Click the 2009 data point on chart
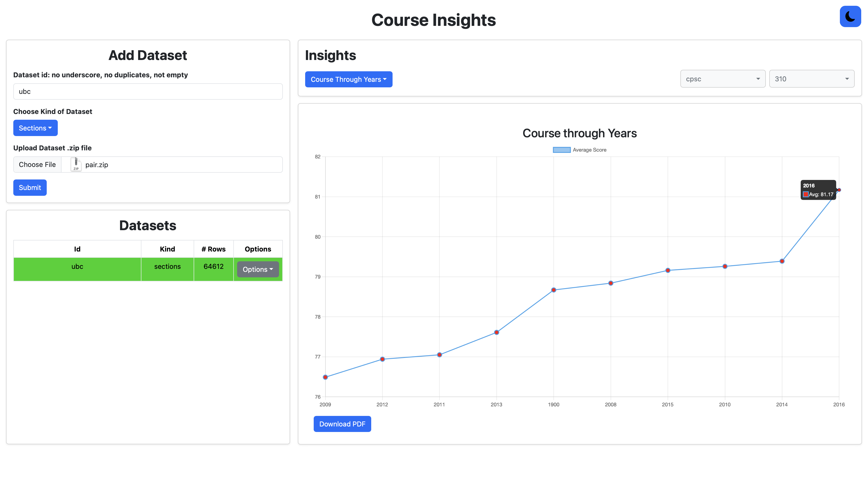The height and width of the screenshot is (501, 868). click(325, 377)
